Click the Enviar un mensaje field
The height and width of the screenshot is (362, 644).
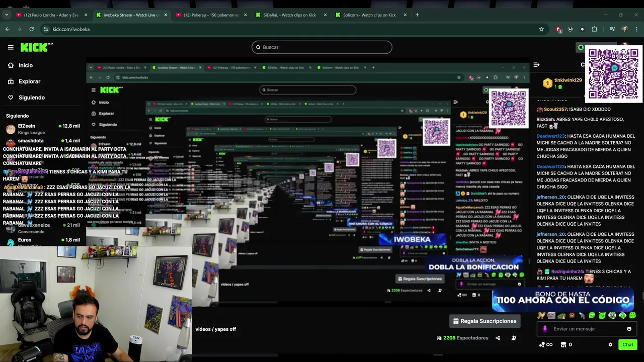coord(587,329)
